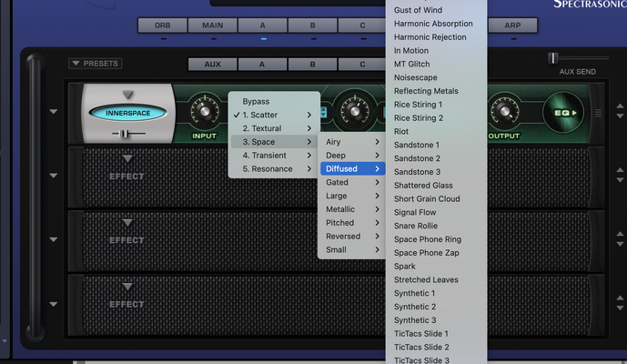This screenshot has height=364, width=627.
Task: Select the AUX FX rack button
Action: [212, 64]
